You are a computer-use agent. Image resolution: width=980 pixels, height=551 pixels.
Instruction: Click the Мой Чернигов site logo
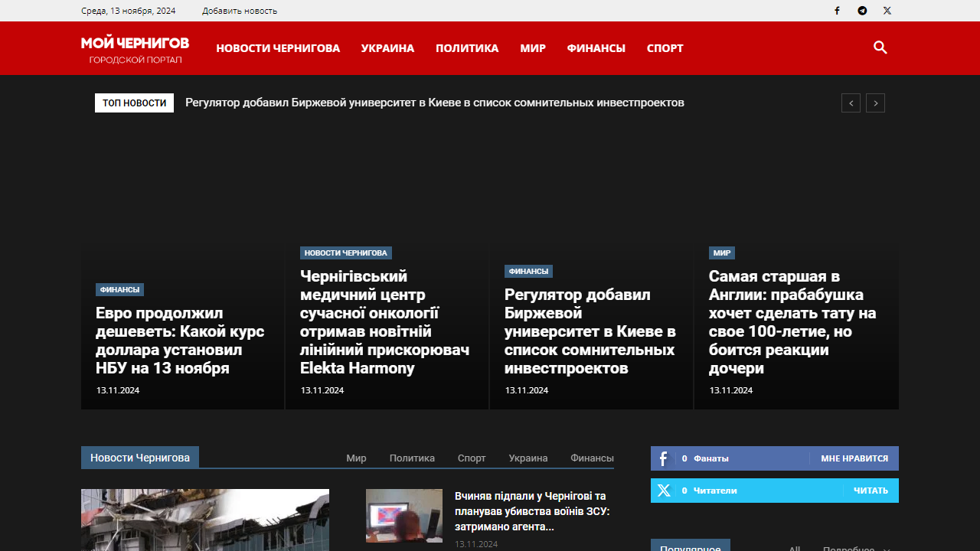coord(135,48)
